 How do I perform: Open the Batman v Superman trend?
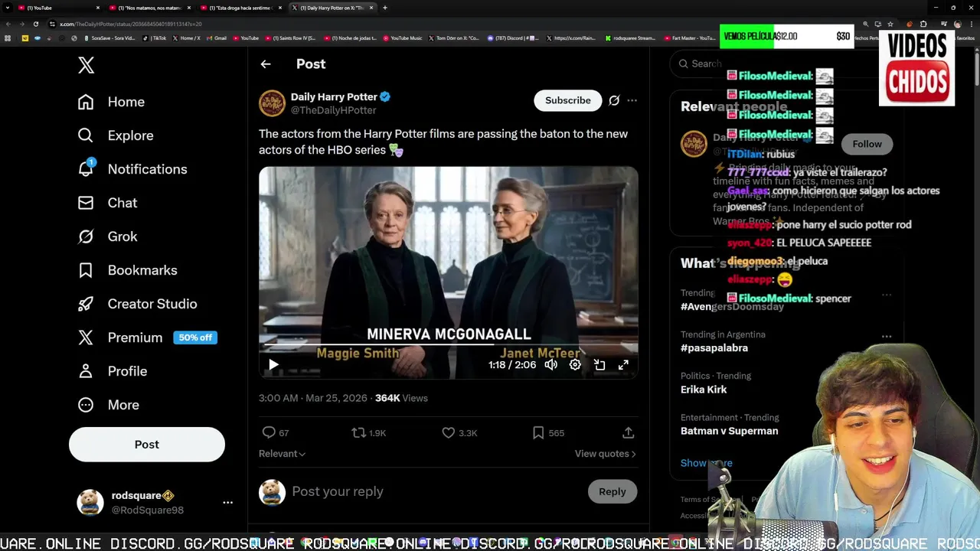(729, 431)
